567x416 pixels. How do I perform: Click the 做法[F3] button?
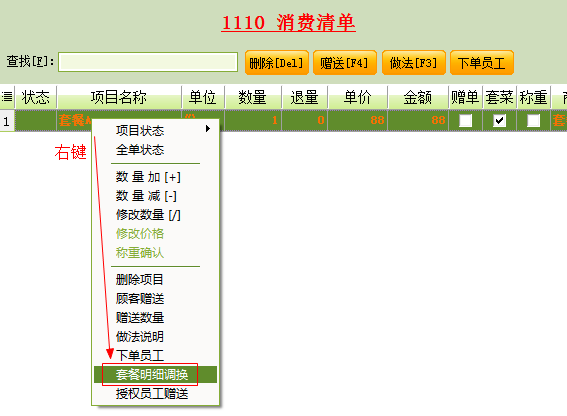point(413,63)
